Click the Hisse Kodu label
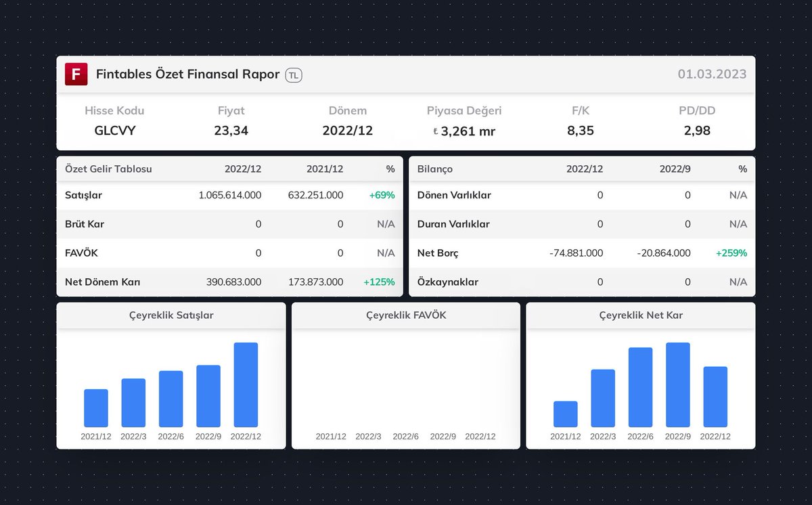 [114, 110]
